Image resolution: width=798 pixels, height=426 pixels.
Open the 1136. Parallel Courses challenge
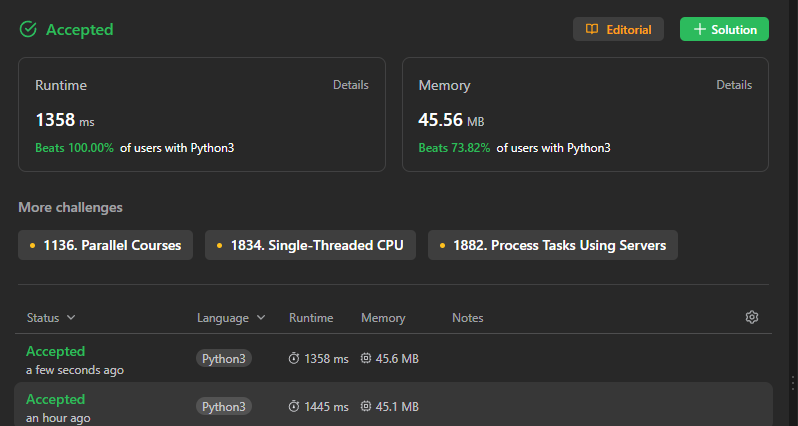click(105, 245)
